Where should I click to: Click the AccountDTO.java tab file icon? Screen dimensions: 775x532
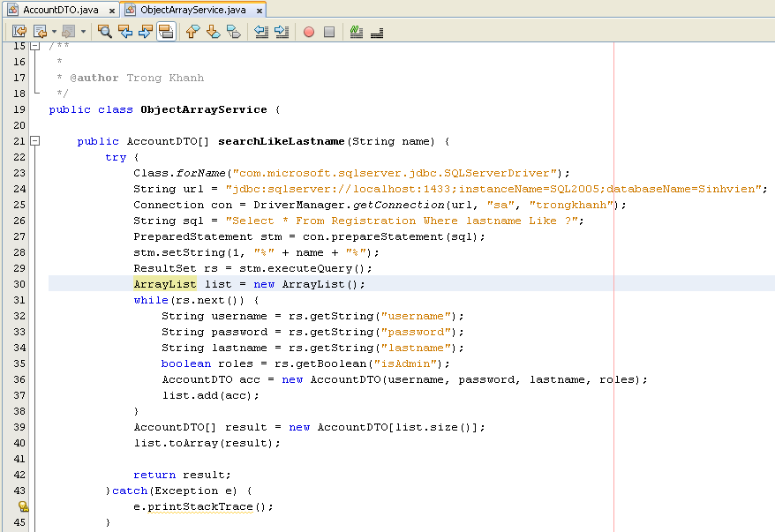(x=13, y=10)
